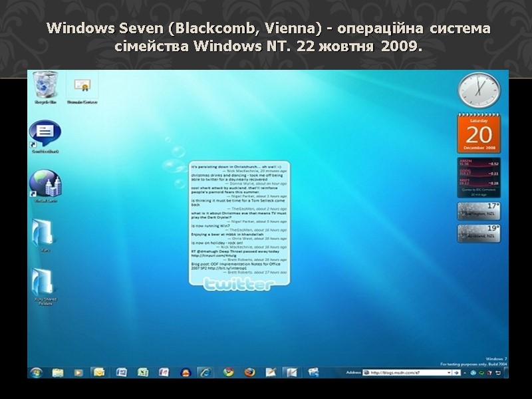
Task: Open the tinyurl link in the Twitter feed
Action: 214,256
